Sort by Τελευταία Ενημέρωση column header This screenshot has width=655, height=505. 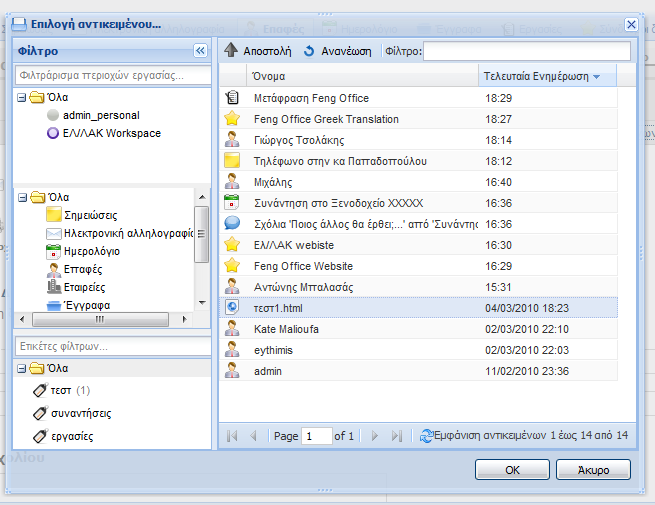pos(541,76)
